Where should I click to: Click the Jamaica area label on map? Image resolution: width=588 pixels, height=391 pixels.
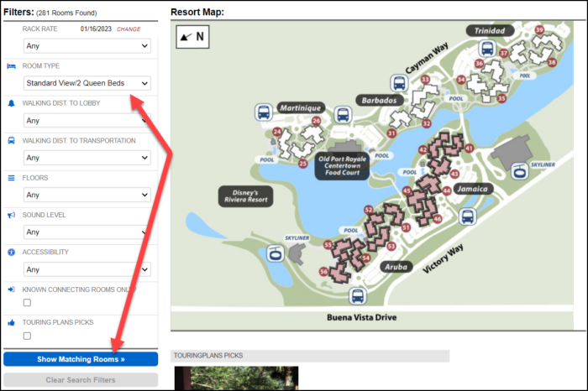pos(472,189)
